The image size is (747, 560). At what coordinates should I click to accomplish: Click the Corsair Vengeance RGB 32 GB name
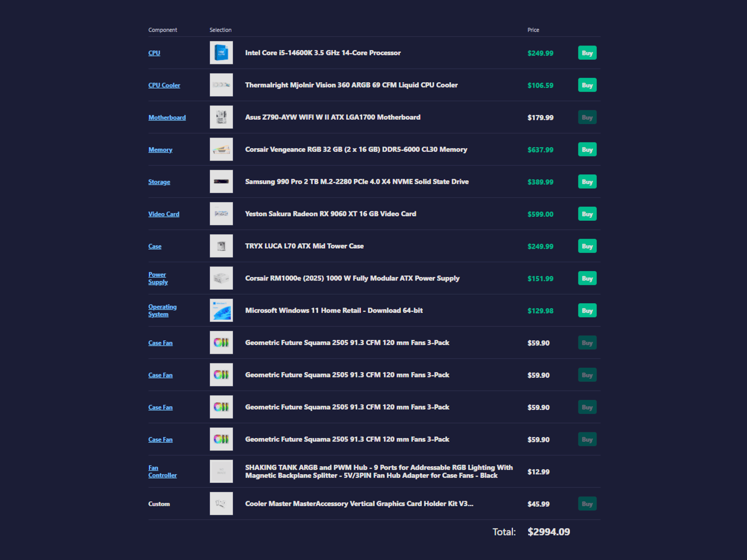356,149
